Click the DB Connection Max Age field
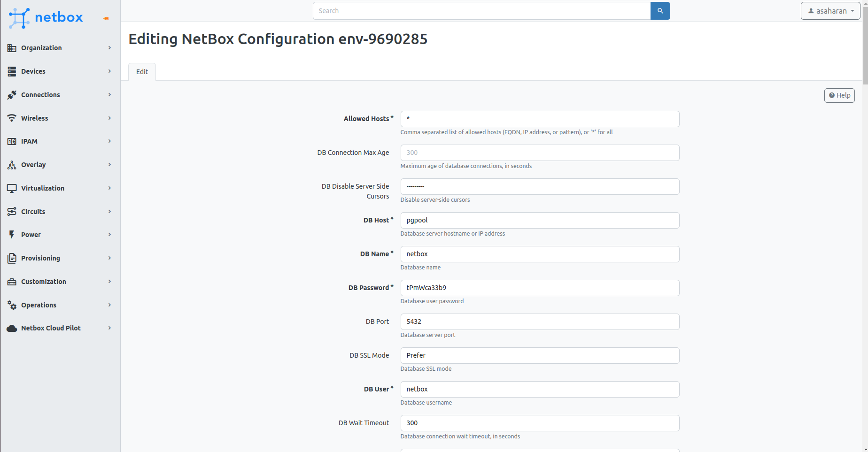 coord(540,153)
